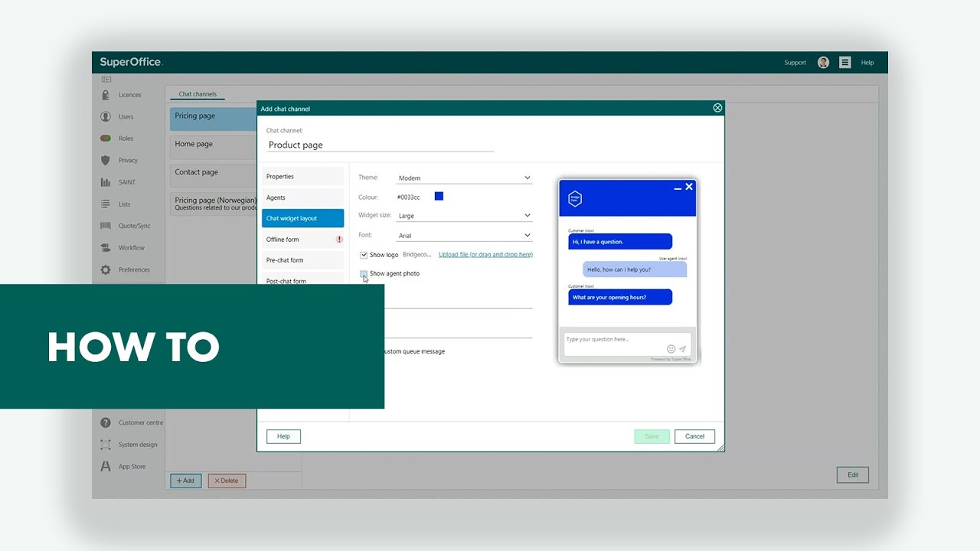Select the Agents tab
The height and width of the screenshot is (551, 980).
pos(302,197)
